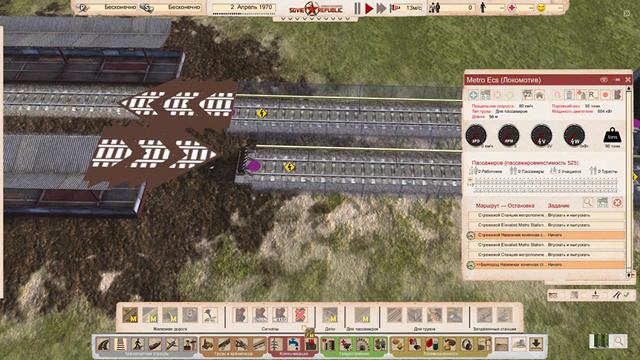Click the health red cross icon
This screenshot has width=640, height=360.
(x=512, y=8)
